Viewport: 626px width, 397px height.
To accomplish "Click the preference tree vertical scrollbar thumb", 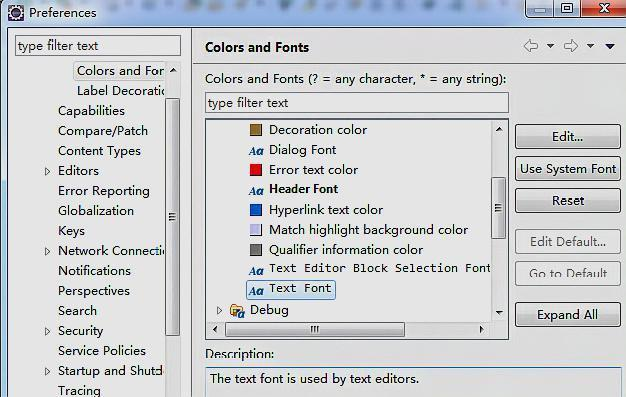I will [x=172, y=217].
